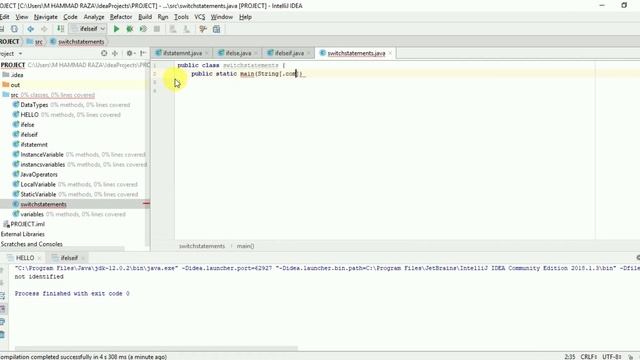Expand External Libraries node

point(22,234)
